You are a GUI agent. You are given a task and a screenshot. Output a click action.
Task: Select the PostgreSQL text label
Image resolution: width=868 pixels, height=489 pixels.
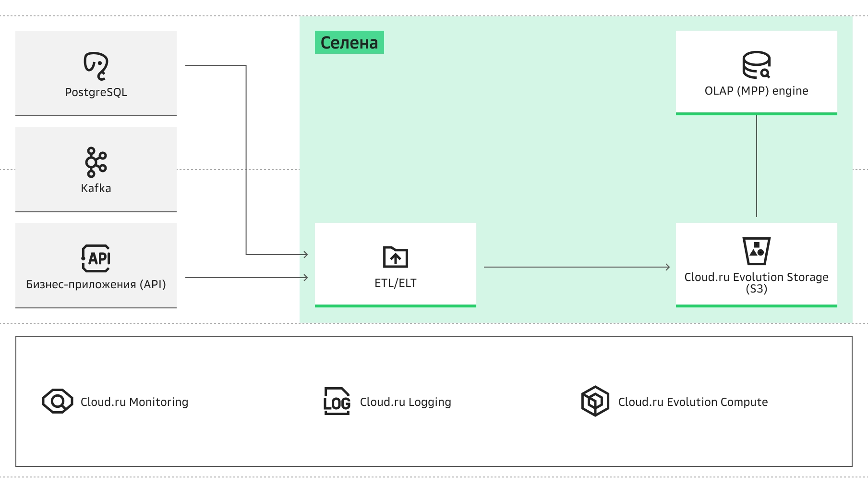pyautogui.click(x=96, y=92)
